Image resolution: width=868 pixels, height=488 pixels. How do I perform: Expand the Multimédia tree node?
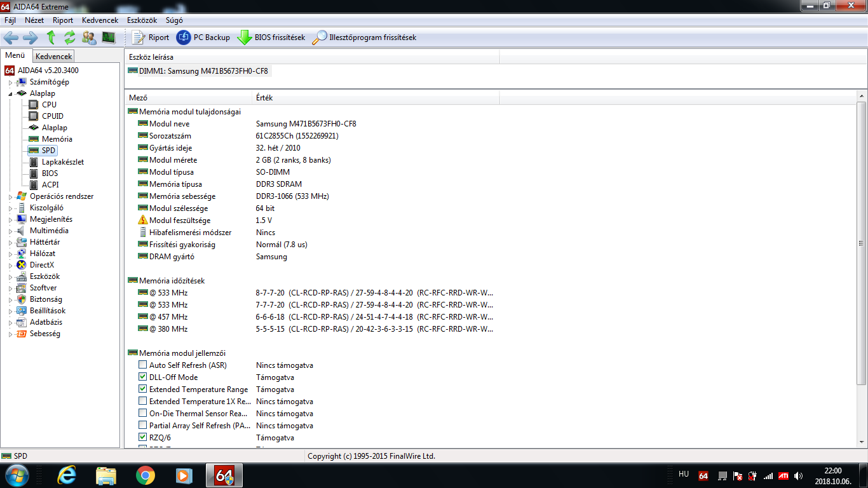[x=10, y=231]
